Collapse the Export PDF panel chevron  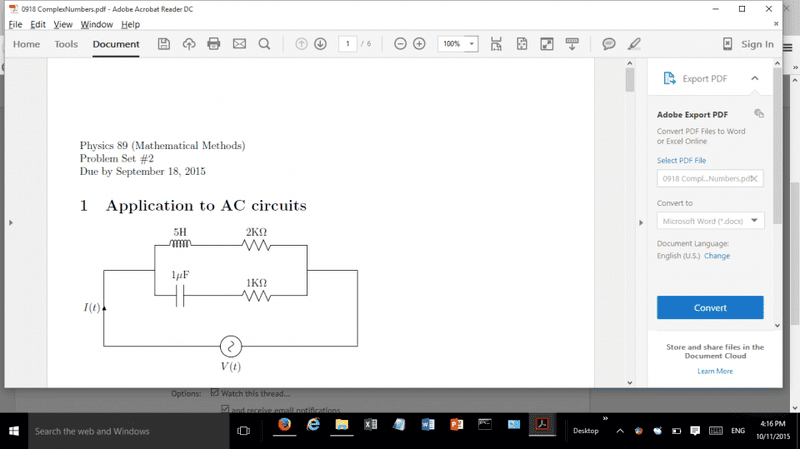click(x=755, y=79)
